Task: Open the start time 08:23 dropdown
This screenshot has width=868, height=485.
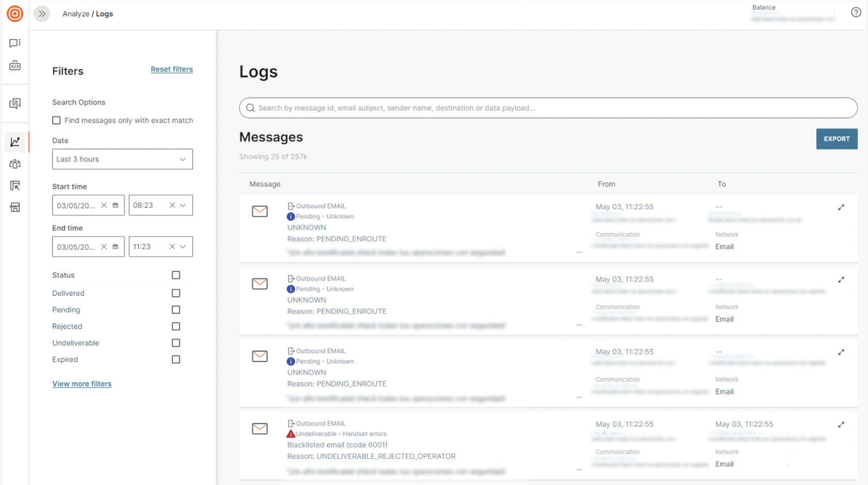Action: (x=183, y=205)
